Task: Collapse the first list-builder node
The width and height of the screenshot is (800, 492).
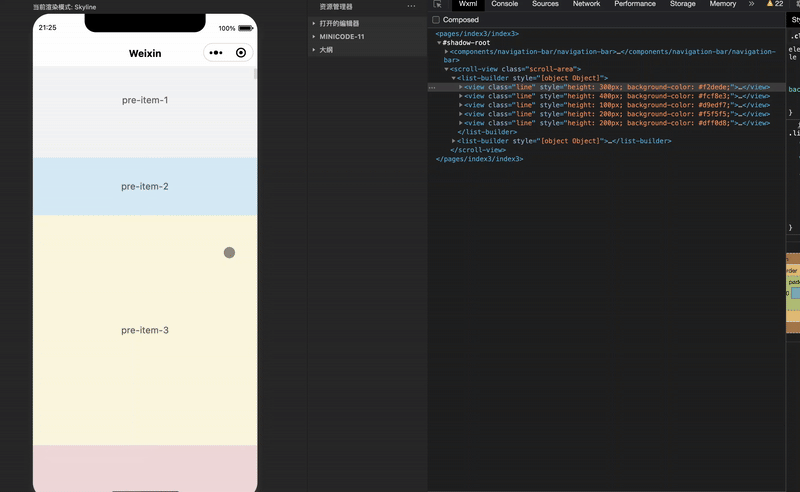Action: point(453,78)
